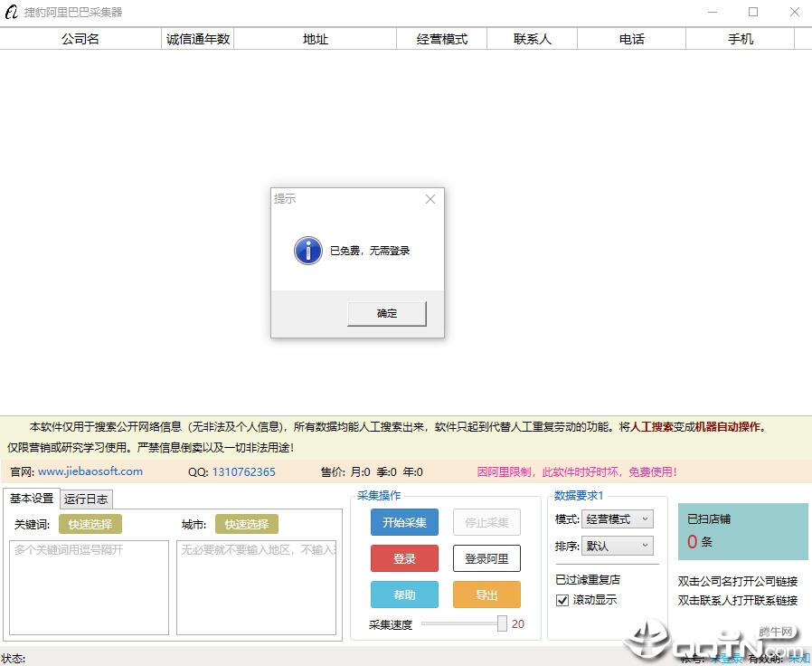Sort by 公司名 column header

click(80, 39)
